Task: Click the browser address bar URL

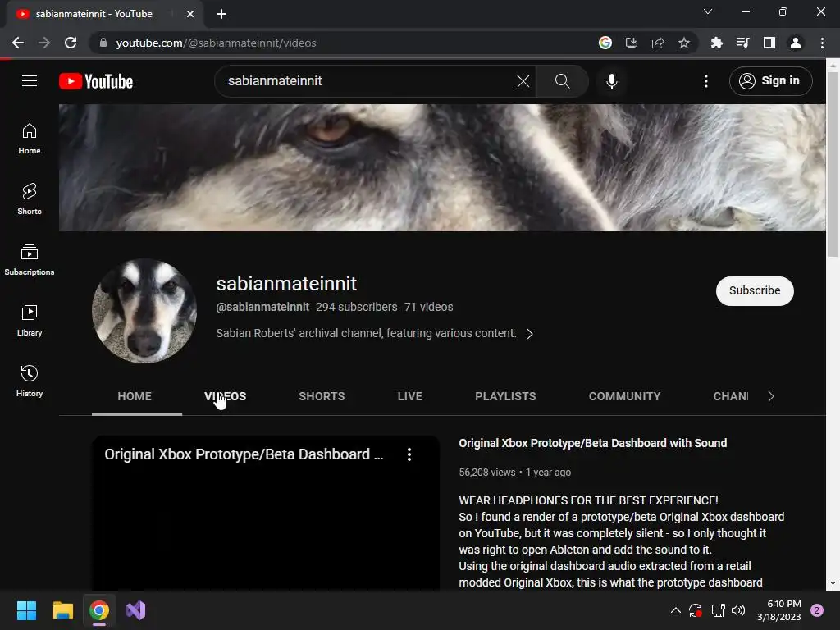Action: point(216,43)
